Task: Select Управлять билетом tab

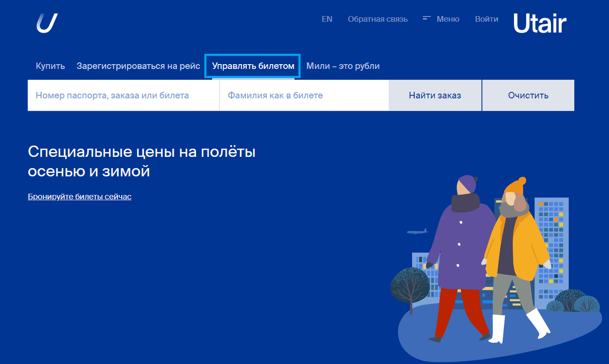Action: coord(253,66)
